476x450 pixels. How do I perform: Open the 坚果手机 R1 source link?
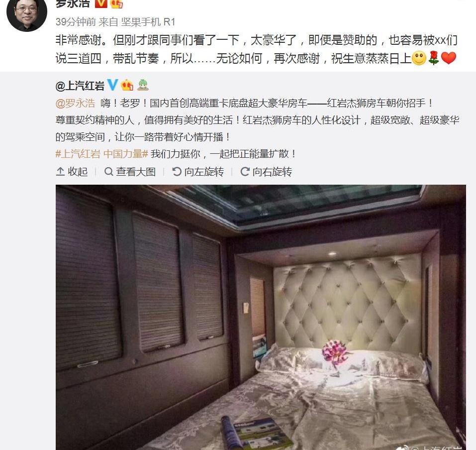coord(148,21)
